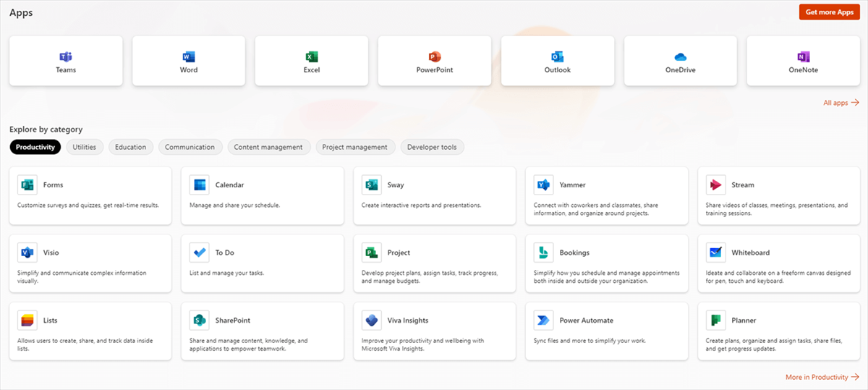
Task: Click the Sway title text
Action: click(396, 185)
